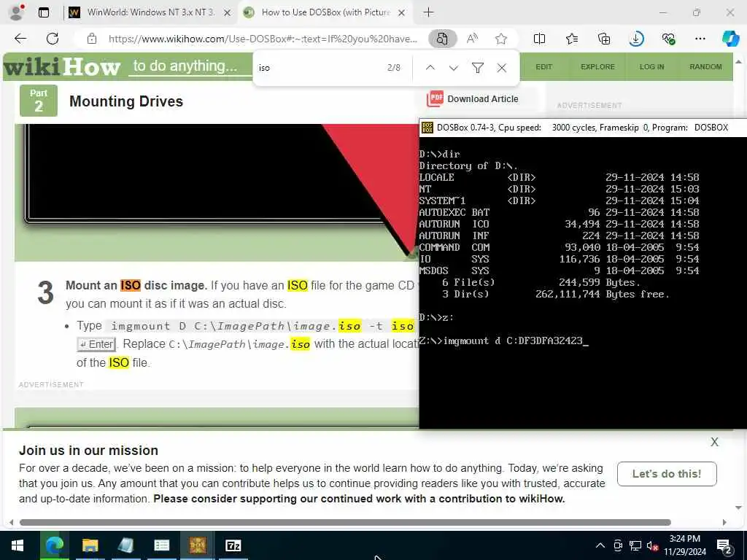Screen dimensions: 747x560
Task: Open the Favorites list icon
Action: point(572,39)
